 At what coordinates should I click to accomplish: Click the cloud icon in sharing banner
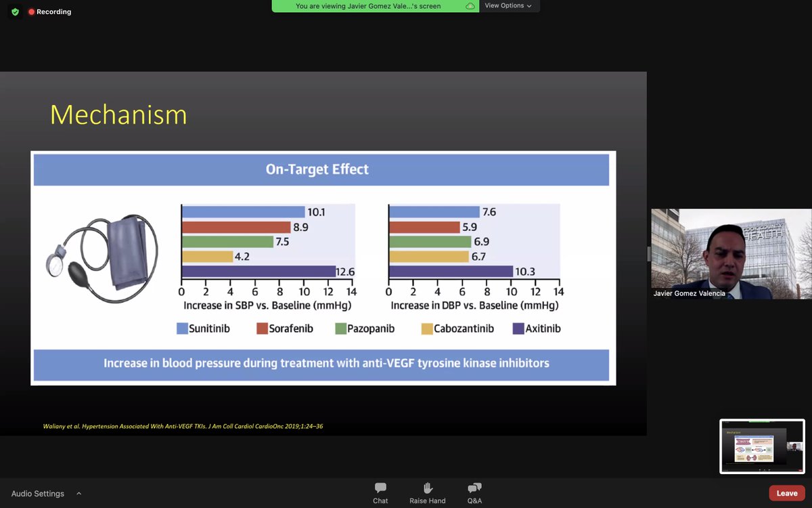click(x=470, y=6)
